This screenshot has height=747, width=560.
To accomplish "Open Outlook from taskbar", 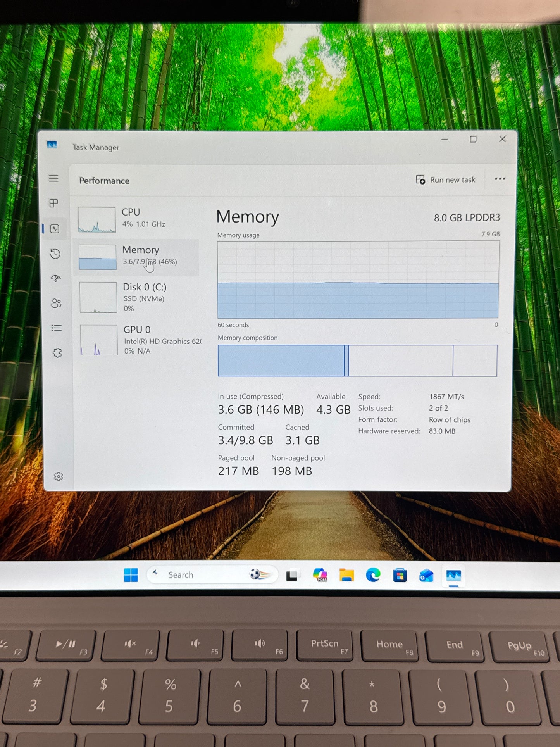I will point(426,576).
